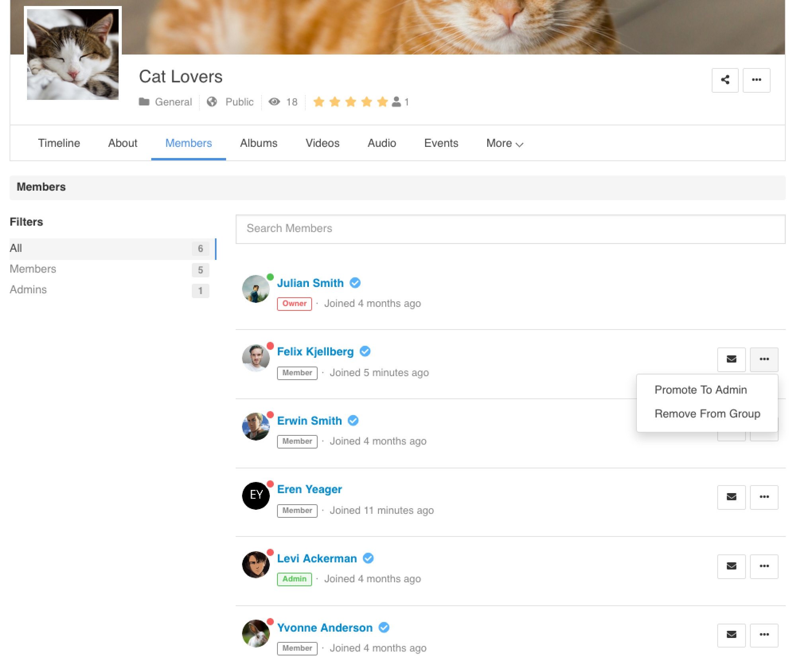Expand the More tab dropdown
812x669 pixels.
point(505,143)
